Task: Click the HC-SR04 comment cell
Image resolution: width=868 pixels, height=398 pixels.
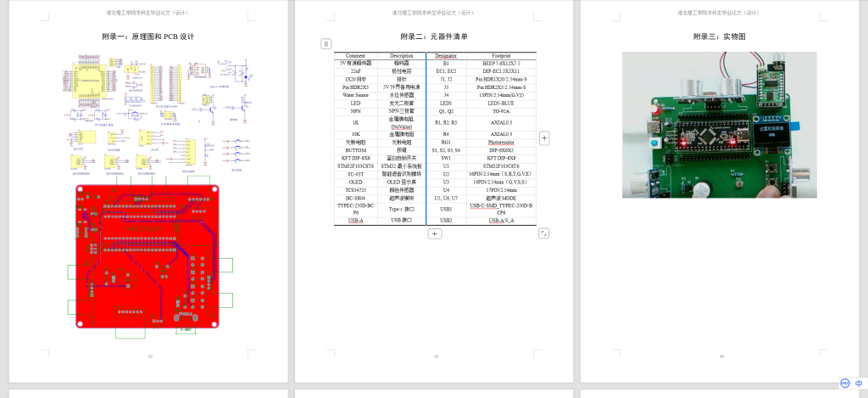Action: pyautogui.click(x=355, y=198)
